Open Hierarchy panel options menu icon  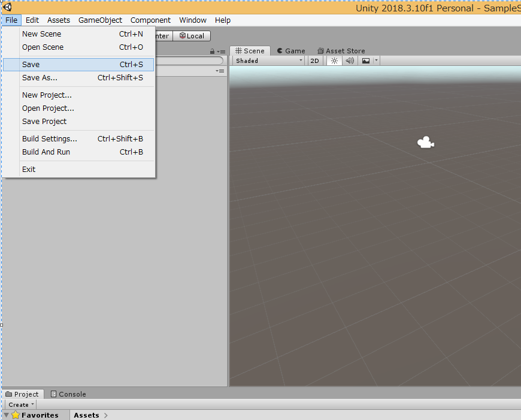tap(222, 52)
